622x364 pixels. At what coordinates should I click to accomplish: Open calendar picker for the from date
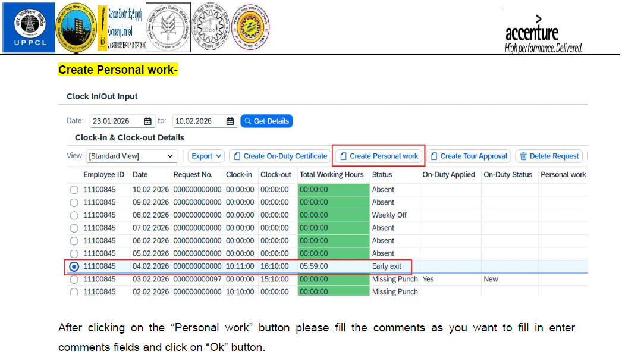click(147, 121)
